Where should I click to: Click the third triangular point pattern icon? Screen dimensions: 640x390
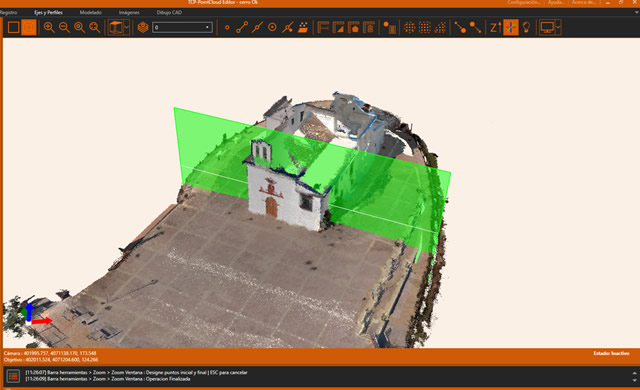[440, 27]
